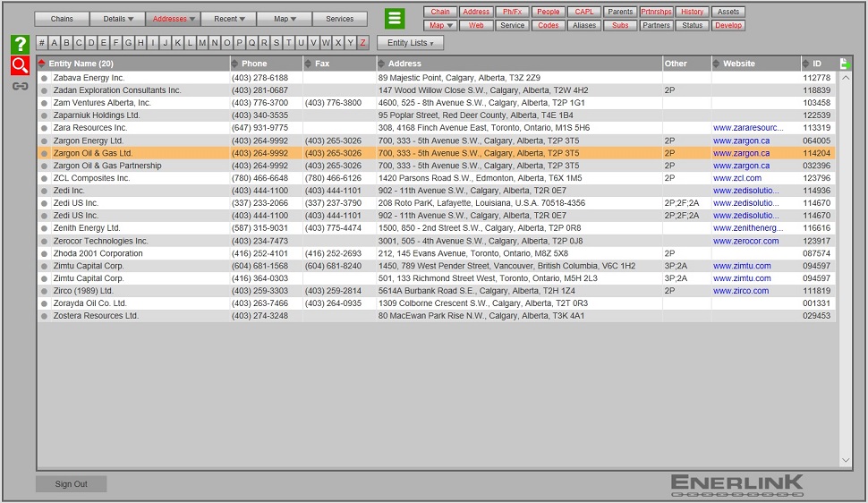The height and width of the screenshot is (503, 868).
Task: Open the Chains menu
Action: click(62, 19)
